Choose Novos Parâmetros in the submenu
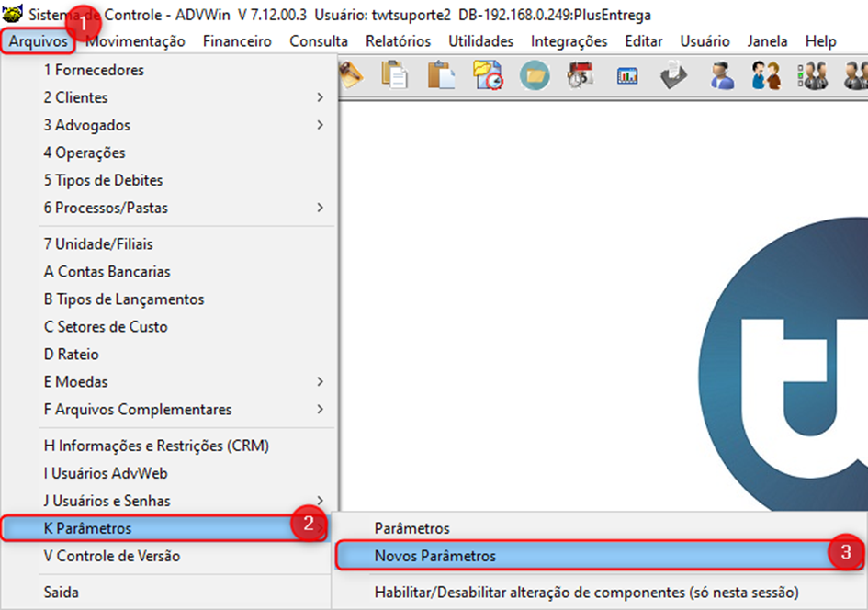 click(x=600, y=556)
